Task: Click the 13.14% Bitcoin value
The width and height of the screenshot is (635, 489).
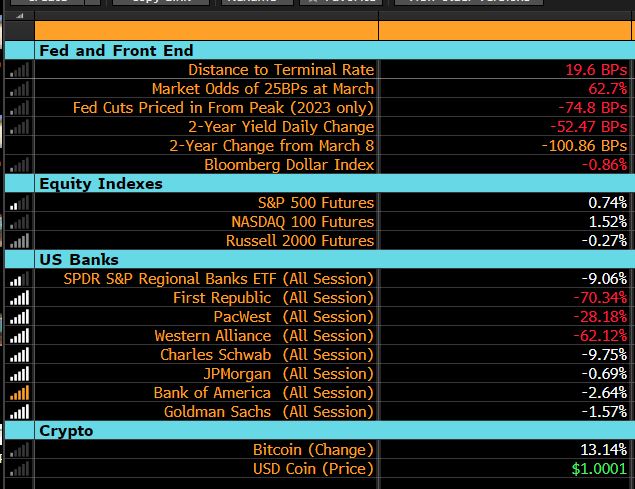Action: click(604, 450)
